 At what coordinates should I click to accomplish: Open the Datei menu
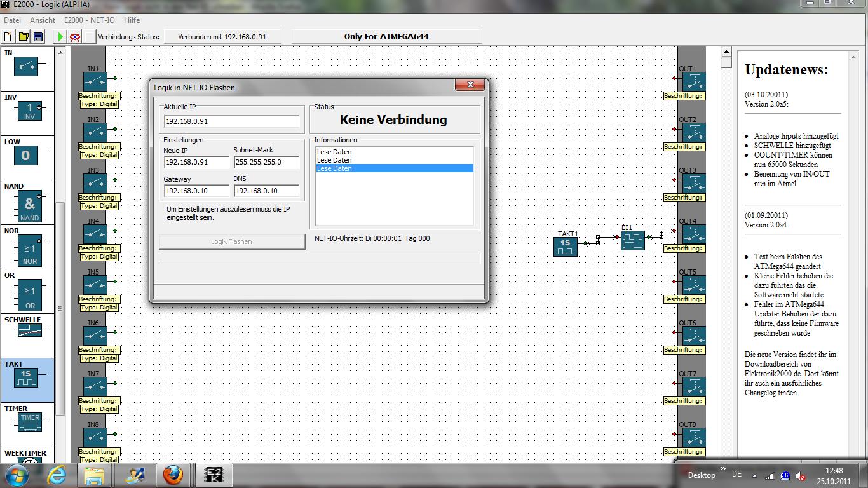[x=13, y=20]
